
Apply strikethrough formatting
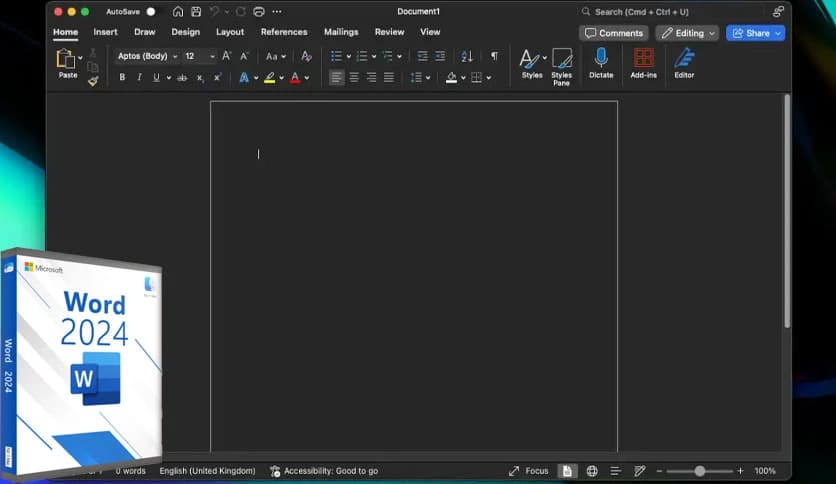click(x=182, y=78)
